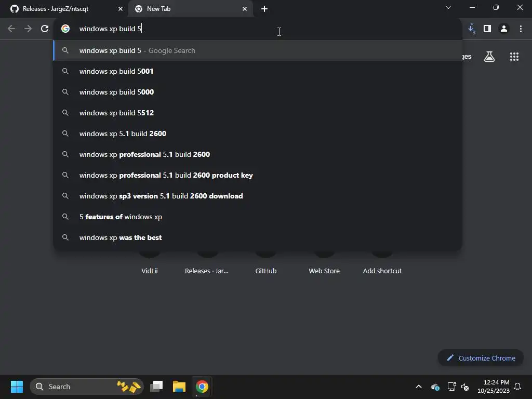Choose 'windows xp professional 5.1 build 2600'
Viewport: 532px width, 399px height.
tap(258, 154)
